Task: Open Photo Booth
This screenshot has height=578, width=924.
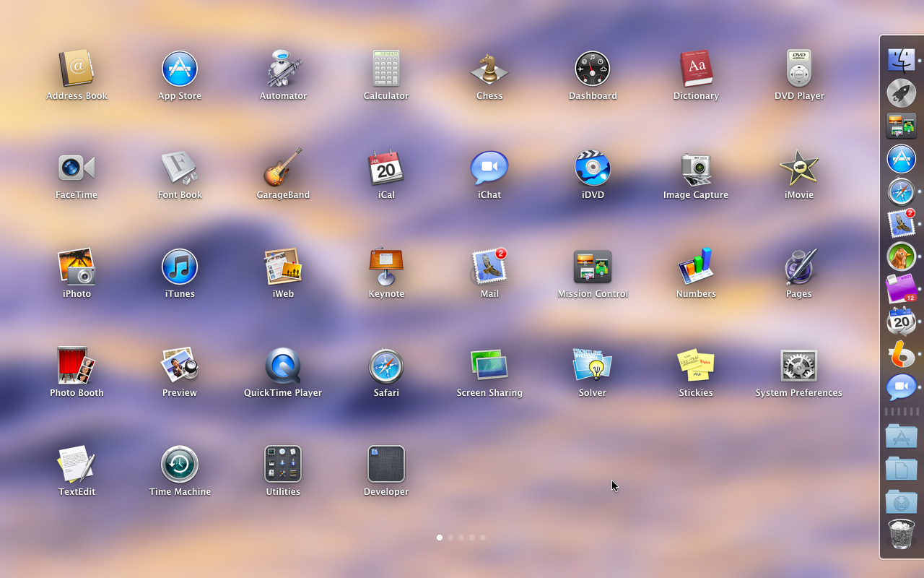Action: (77, 366)
